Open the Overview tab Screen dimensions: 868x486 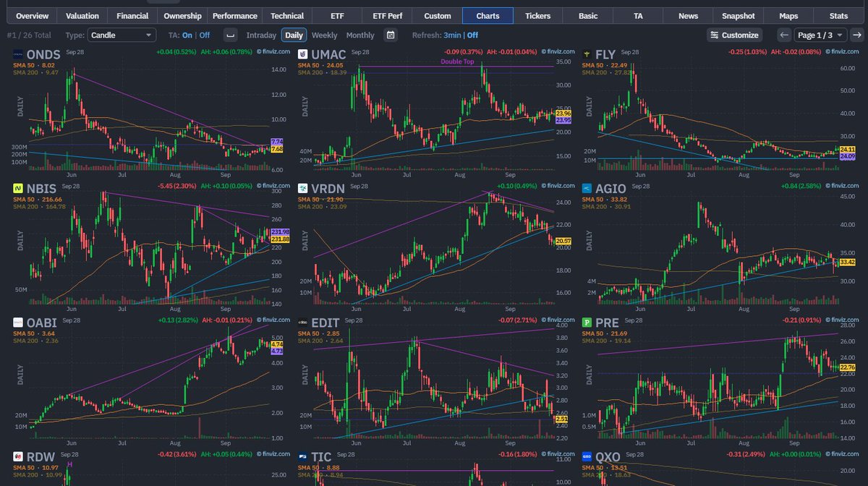tap(32, 16)
